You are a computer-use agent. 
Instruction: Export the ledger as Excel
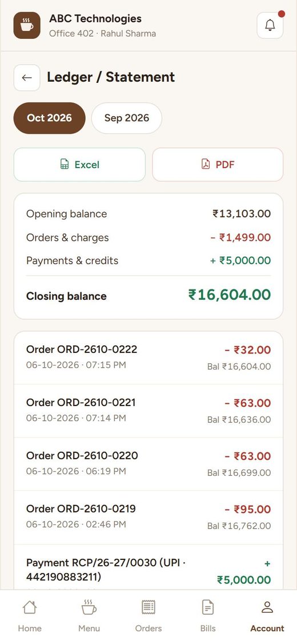(79, 165)
